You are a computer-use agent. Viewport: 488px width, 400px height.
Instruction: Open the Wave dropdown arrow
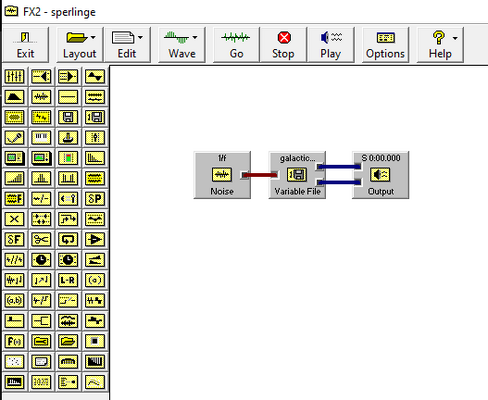195,37
